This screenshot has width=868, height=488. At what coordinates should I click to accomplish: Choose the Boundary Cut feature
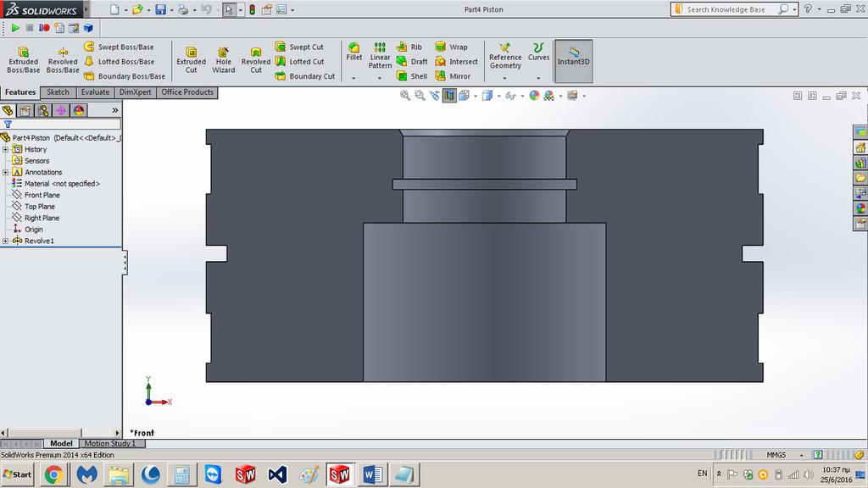[305, 75]
